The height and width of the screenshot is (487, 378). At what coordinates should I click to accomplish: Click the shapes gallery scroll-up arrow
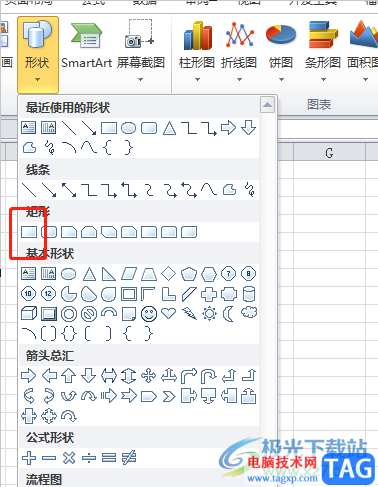coord(267,105)
